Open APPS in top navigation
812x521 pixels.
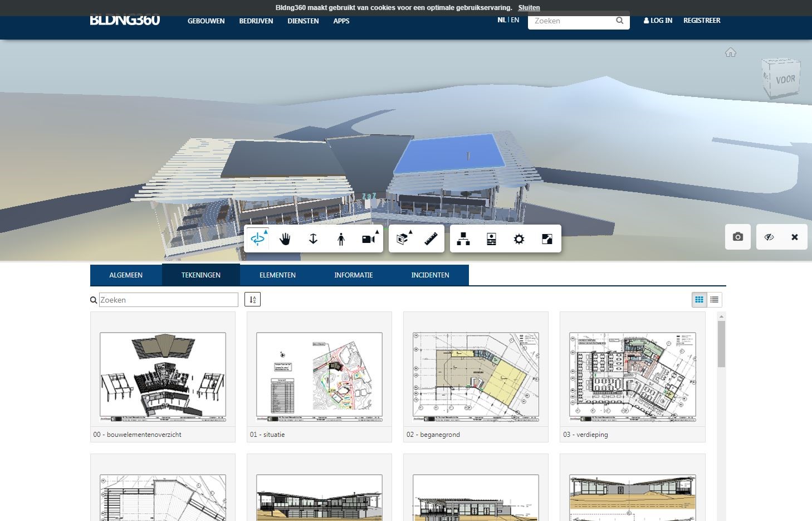tap(341, 21)
